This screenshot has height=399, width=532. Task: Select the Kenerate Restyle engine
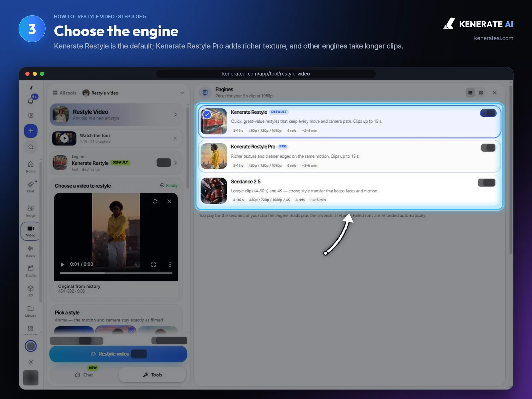coord(349,121)
